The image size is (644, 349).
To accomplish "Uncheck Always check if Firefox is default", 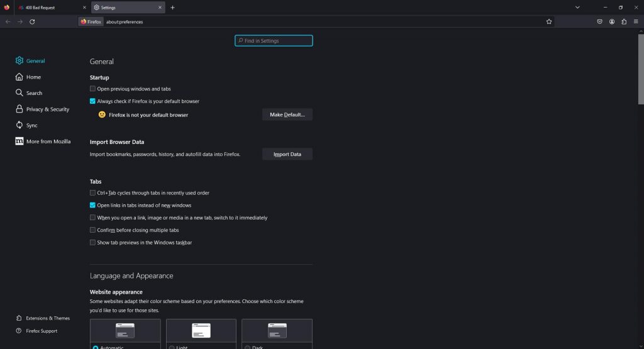I will [93, 101].
